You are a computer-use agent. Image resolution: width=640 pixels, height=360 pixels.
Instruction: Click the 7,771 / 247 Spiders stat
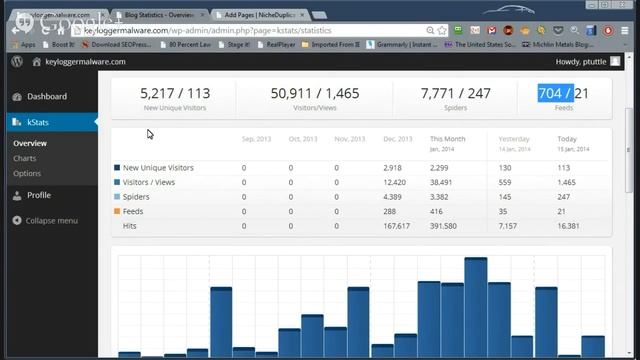click(x=456, y=93)
